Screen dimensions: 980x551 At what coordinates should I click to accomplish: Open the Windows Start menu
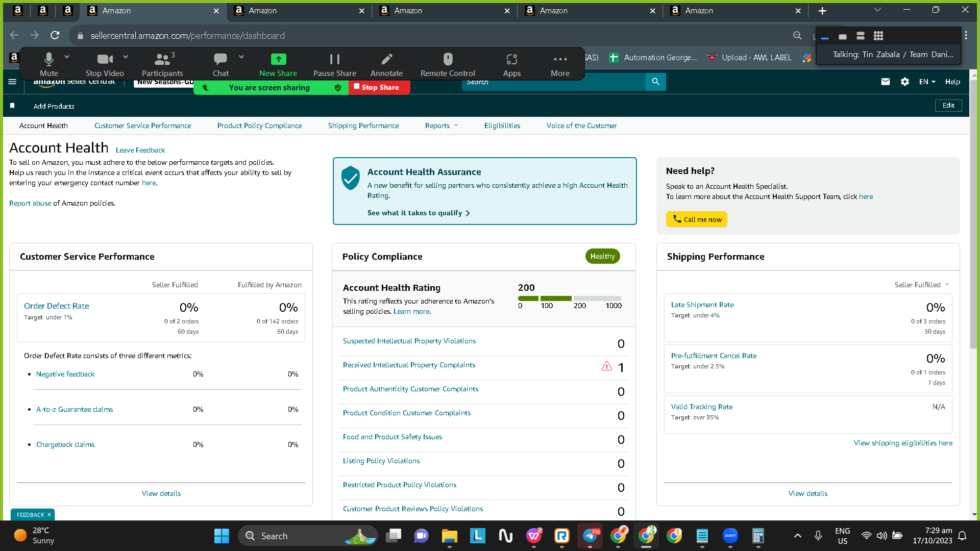[x=222, y=536]
